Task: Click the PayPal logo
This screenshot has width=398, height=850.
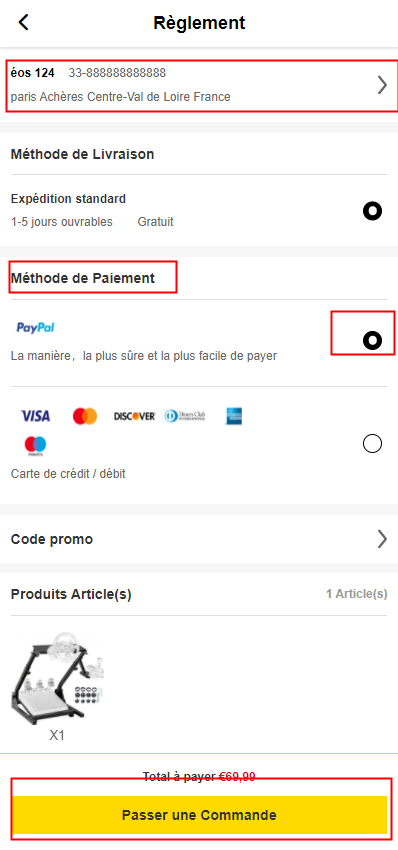Action: pos(35,327)
